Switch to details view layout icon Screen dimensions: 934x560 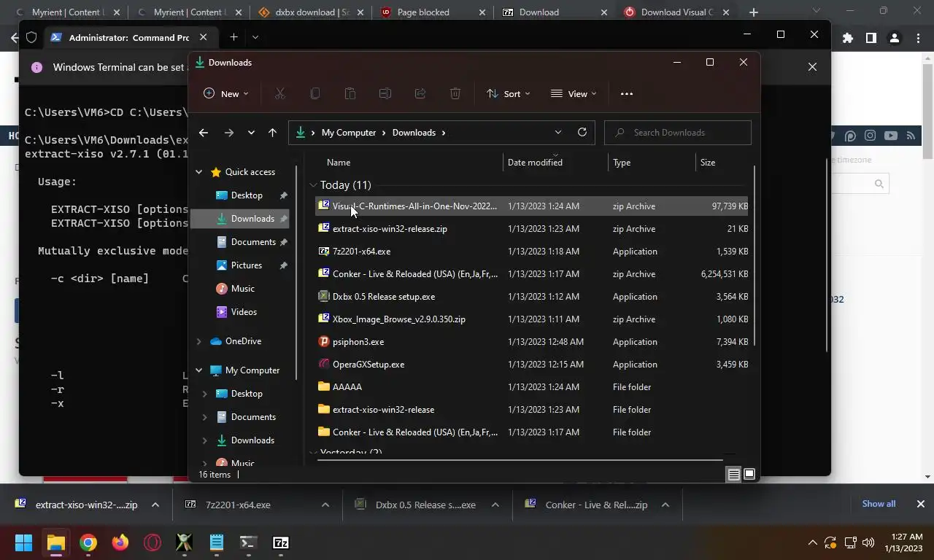[x=733, y=474]
